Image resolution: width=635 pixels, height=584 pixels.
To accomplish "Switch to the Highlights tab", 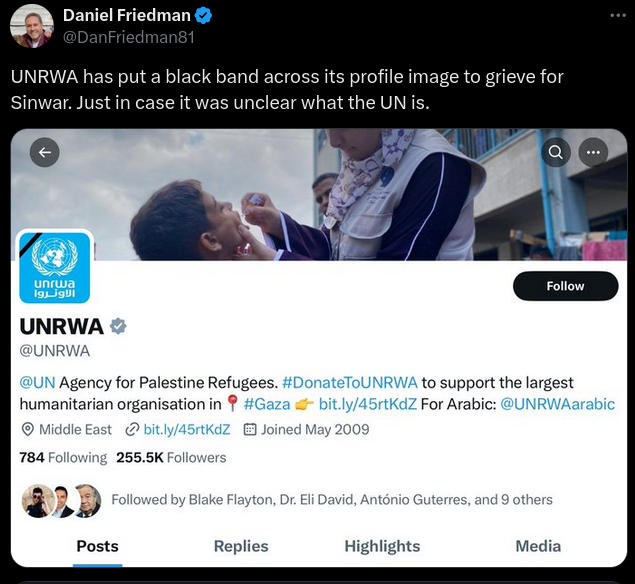I will pos(382,546).
